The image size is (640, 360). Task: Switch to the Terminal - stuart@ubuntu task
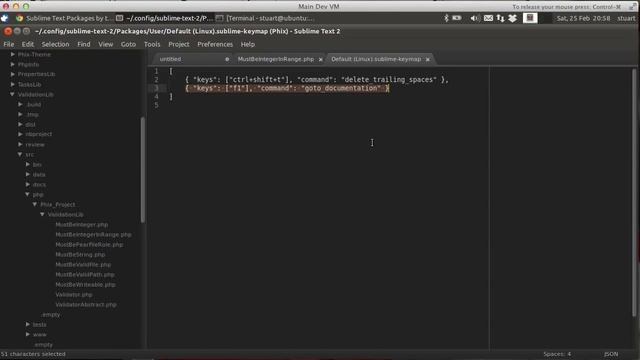point(265,18)
